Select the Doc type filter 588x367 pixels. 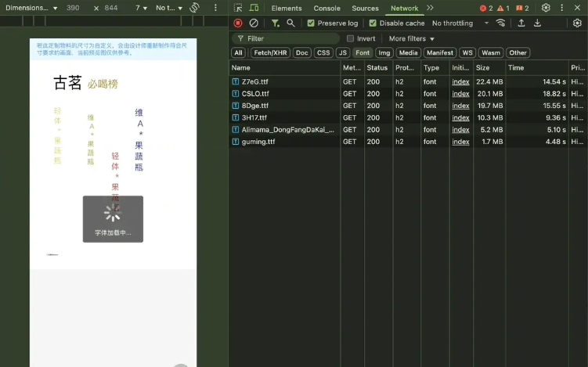click(302, 53)
